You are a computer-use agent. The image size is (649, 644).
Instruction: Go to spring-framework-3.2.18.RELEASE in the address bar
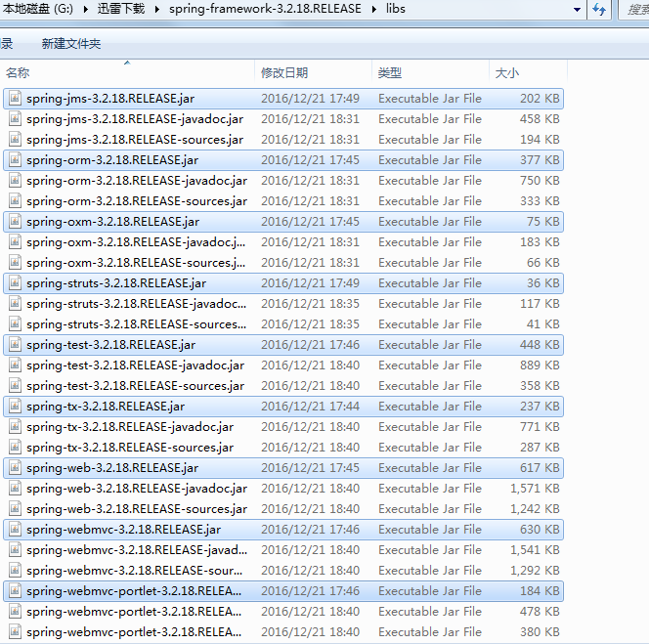click(x=265, y=9)
